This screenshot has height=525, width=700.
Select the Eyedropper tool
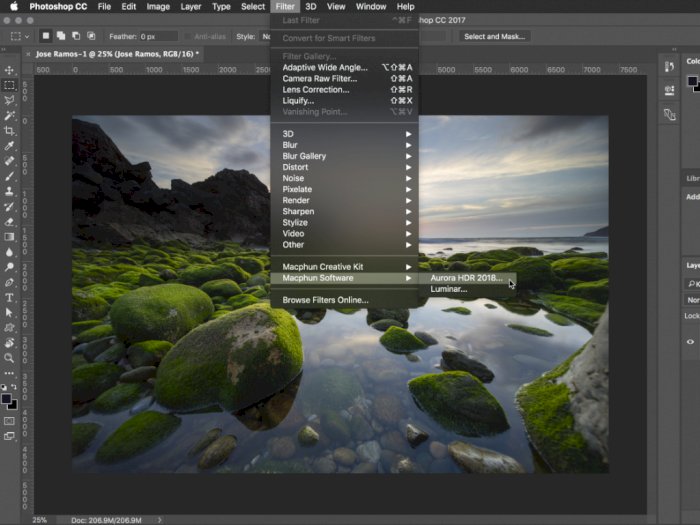[9, 146]
